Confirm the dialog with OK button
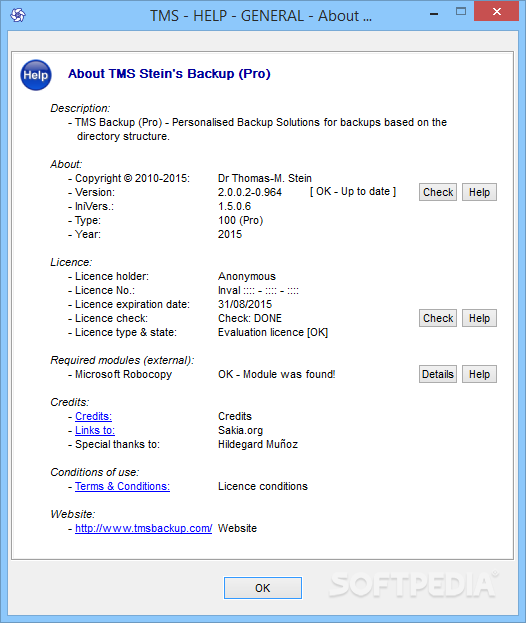Image resolution: width=526 pixels, height=623 pixels. pos(263,588)
